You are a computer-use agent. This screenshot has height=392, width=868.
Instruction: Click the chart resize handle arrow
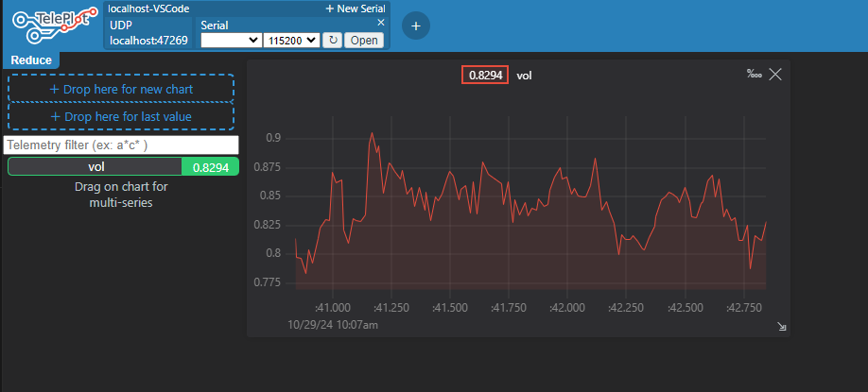782,327
